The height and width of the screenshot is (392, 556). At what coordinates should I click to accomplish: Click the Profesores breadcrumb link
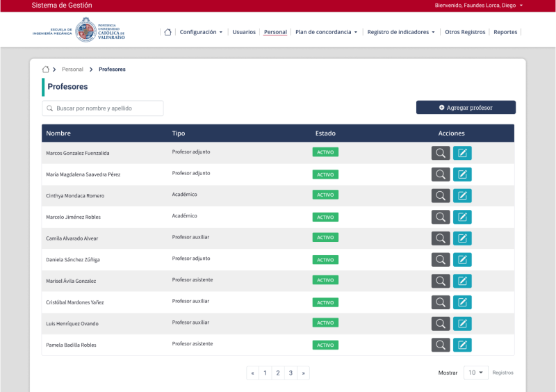(x=112, y=70)
